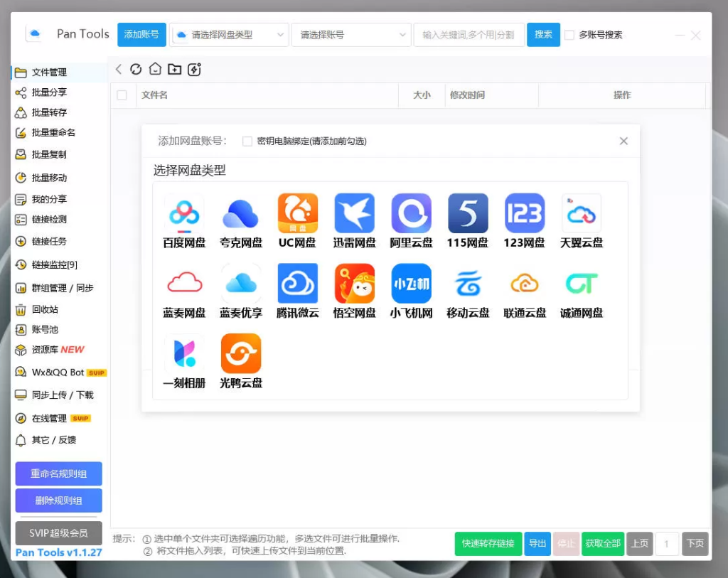Select China Mobile cloud (移动云盘) icon
The width and height of the screenshot is (728, 578).
pos(468,283)
